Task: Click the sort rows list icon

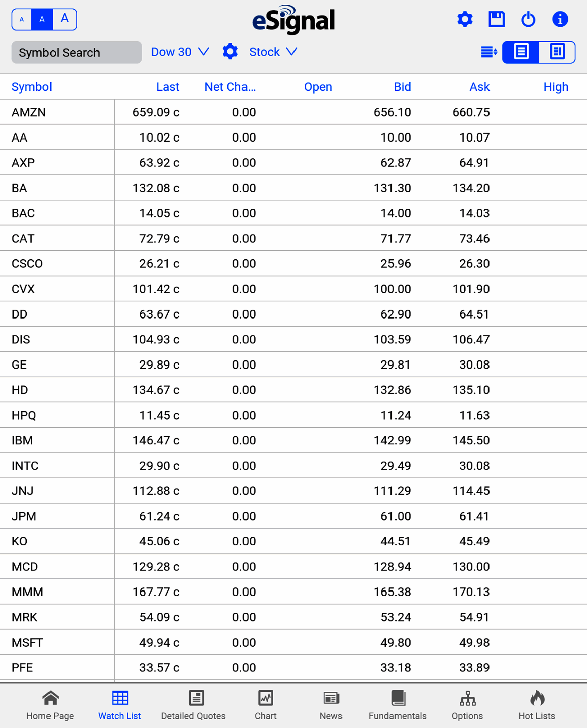Action: [x=488, y=52]
